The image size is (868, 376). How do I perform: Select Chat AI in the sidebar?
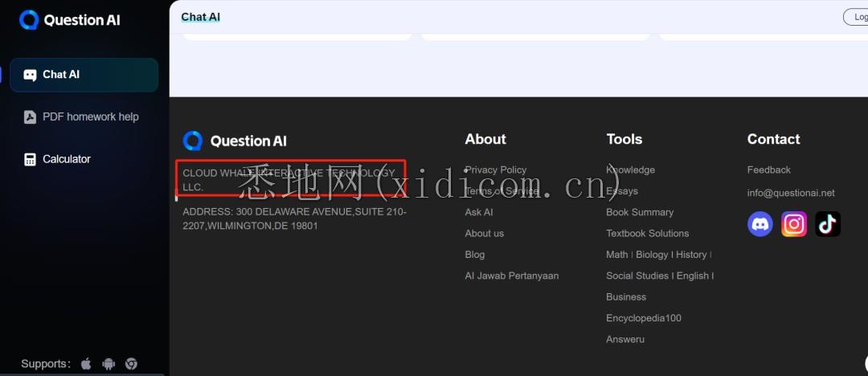click(84, 75)
